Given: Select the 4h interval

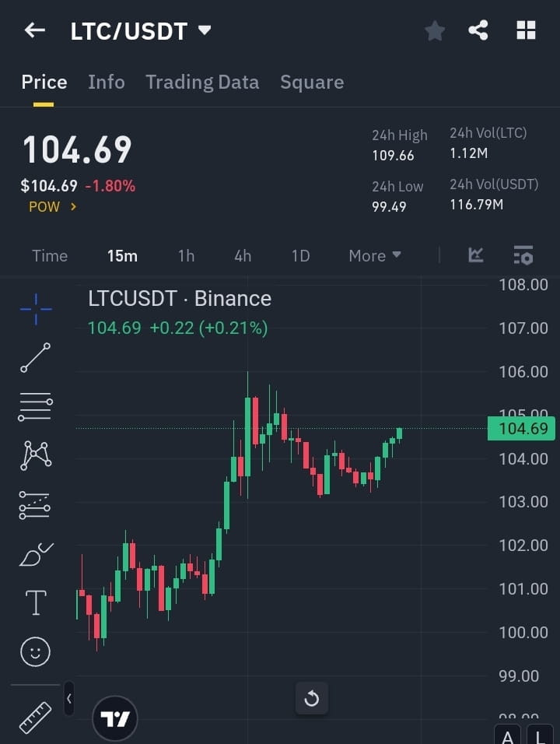Looking at the screenshot, I should coord(243,256).
